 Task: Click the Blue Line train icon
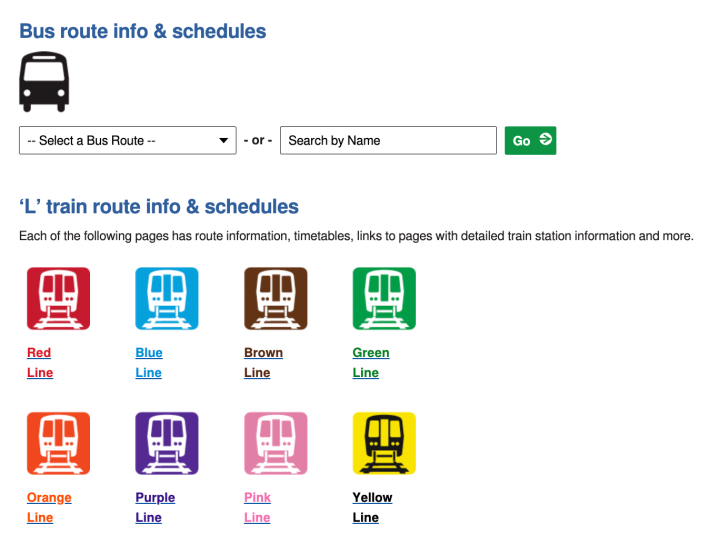coord(167,298)
